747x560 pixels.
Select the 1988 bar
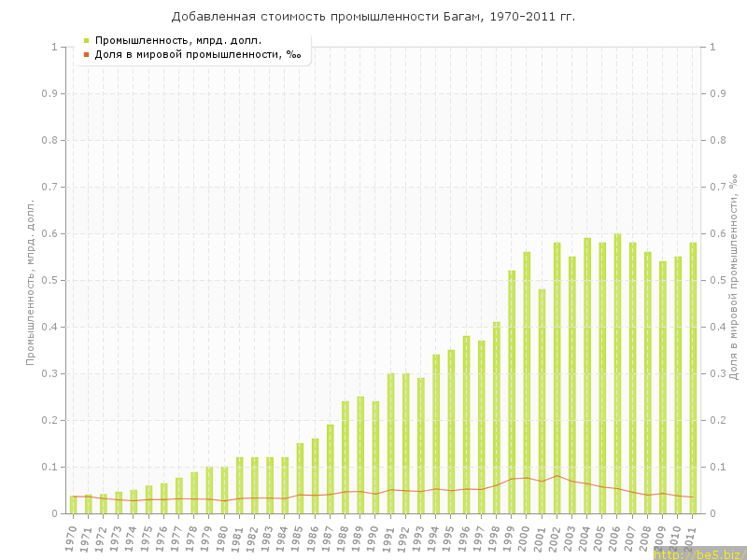coord(345,457)
